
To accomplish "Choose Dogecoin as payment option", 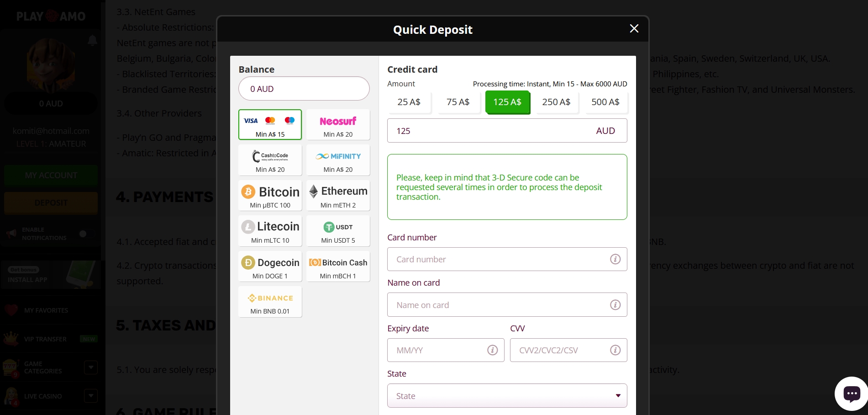I will point(270,266).
